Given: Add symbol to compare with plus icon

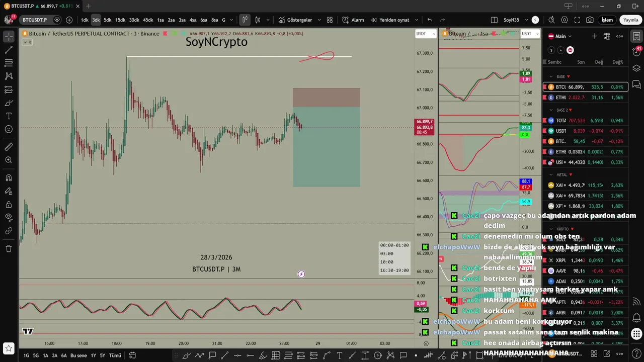Looking at the screenshot, I should click(69, 20).
